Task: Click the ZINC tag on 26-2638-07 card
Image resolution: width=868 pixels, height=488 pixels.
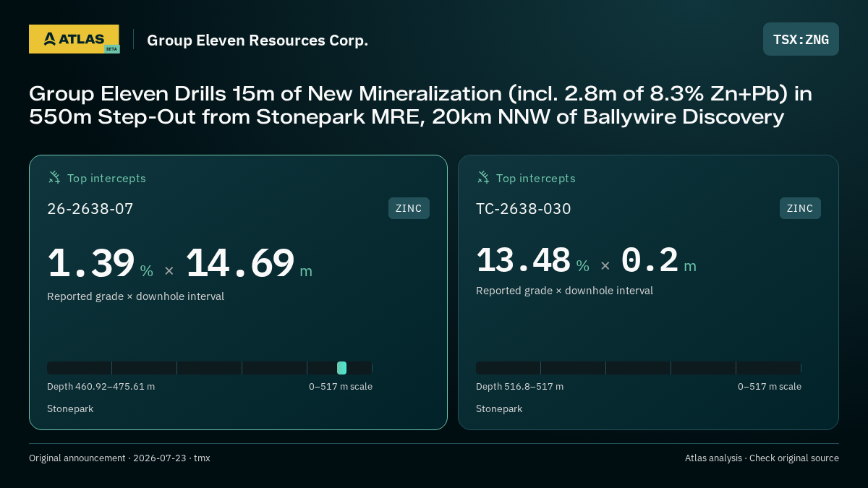Action: 409,208
